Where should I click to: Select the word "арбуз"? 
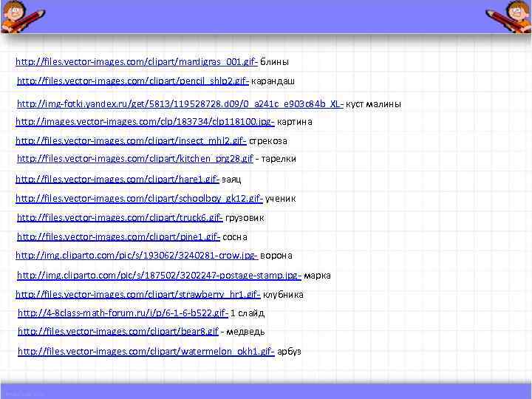(x=289, y=352)
